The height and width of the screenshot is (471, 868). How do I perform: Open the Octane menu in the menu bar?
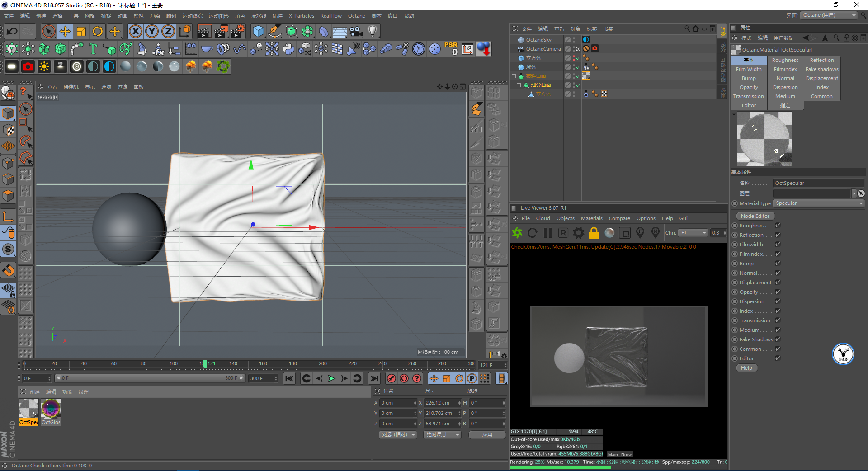point(356,16)
